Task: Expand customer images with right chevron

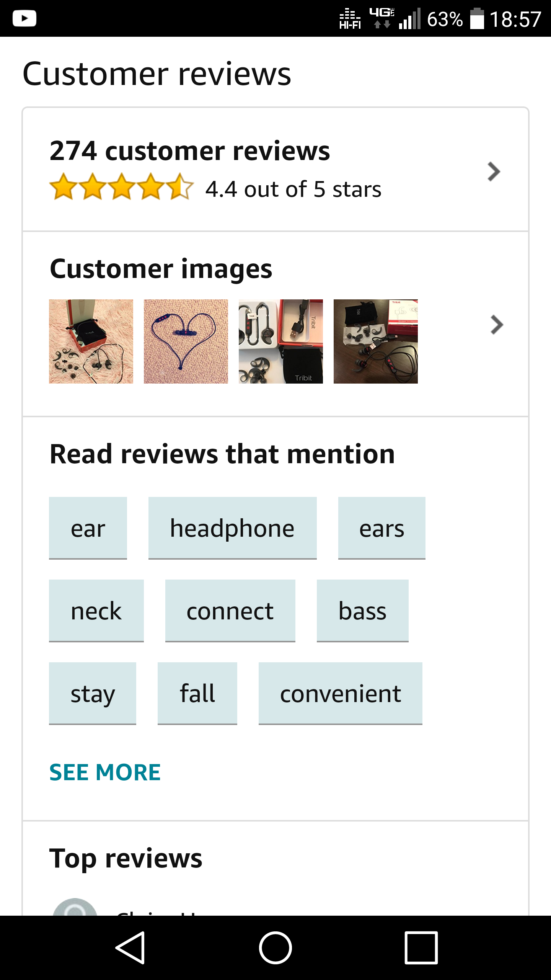Action: (496, 325)
